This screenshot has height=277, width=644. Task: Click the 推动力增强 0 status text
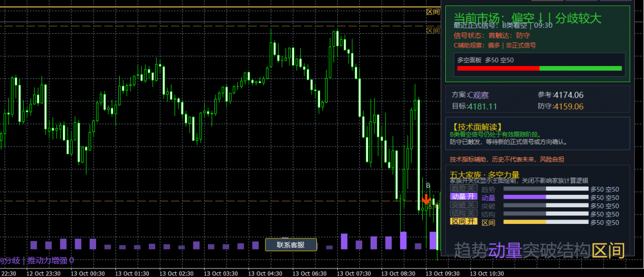click(50, 260)
